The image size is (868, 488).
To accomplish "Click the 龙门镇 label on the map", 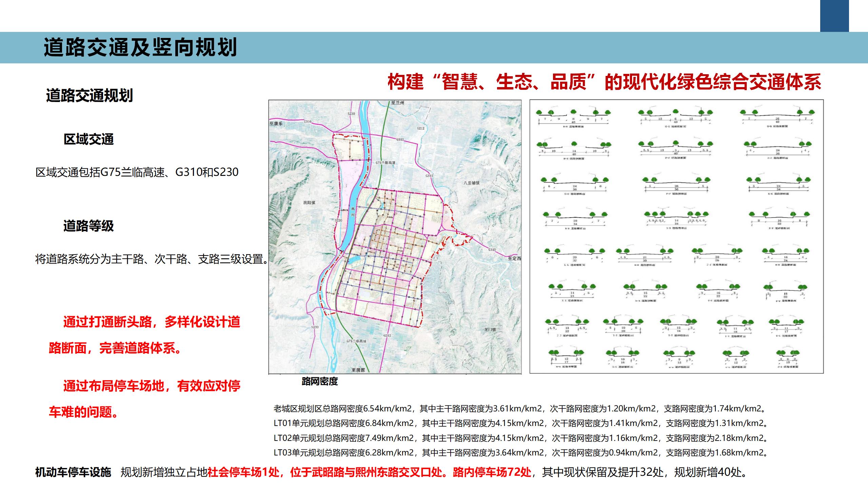I will click(490, 329).
